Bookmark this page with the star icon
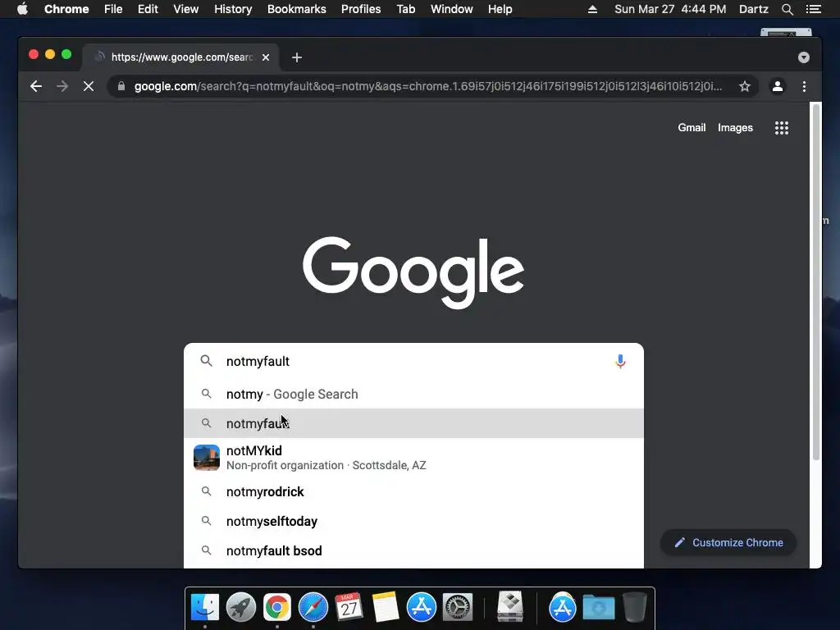 745,86
